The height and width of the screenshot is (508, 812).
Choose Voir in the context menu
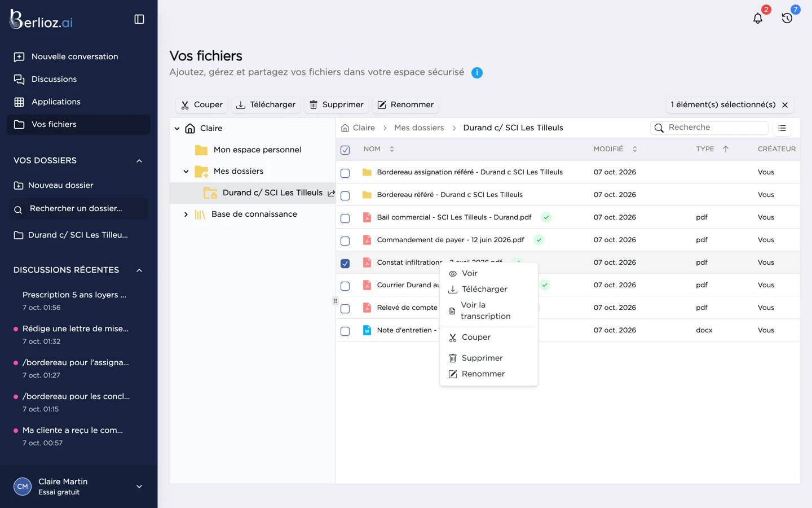pyautogui.click(x=488, y=273)
